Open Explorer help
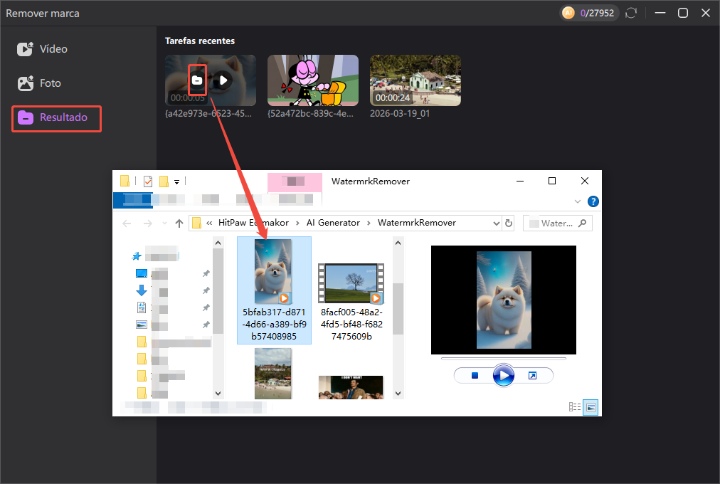 click(593, 202)
